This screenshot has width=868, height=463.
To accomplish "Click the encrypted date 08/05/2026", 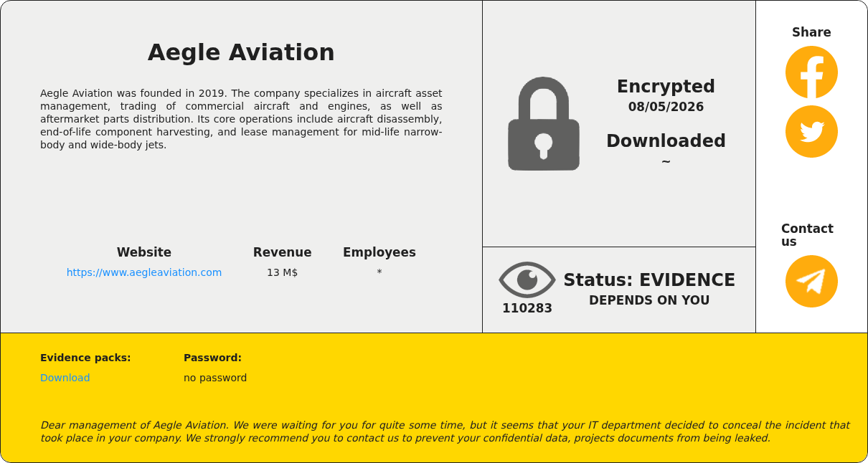I will (x=666, y=107).
